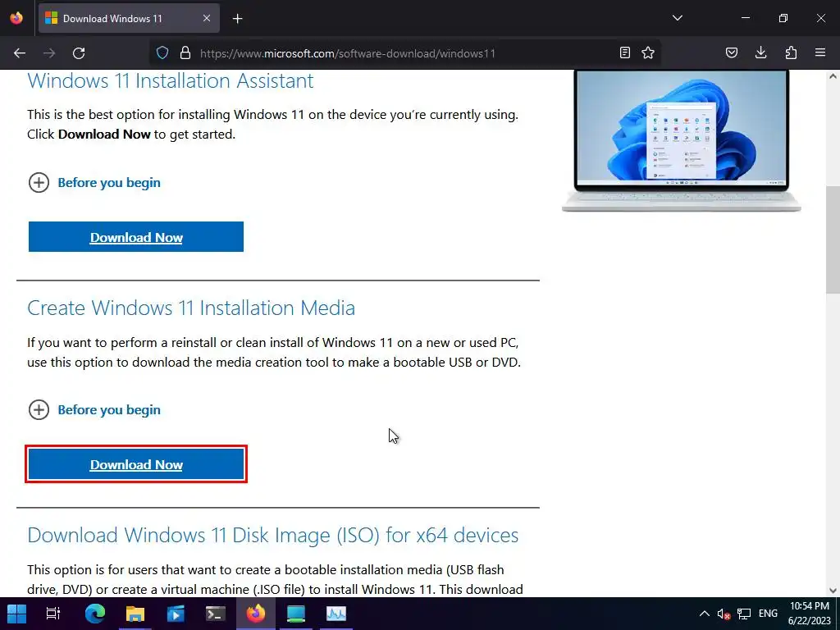Open a new browser tab

[x=237, y=19]
